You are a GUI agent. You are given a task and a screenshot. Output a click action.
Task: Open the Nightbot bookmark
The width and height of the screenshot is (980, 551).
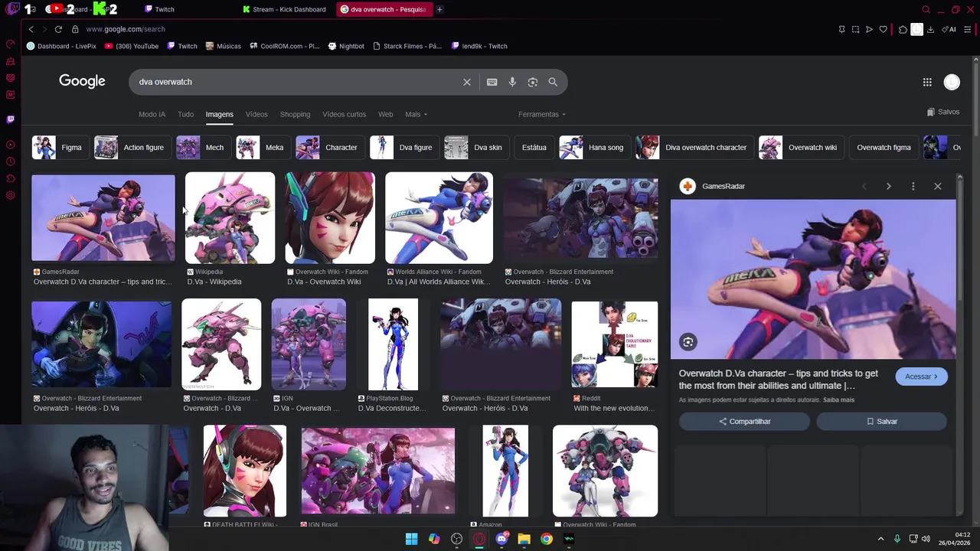[x=346, y=46]
